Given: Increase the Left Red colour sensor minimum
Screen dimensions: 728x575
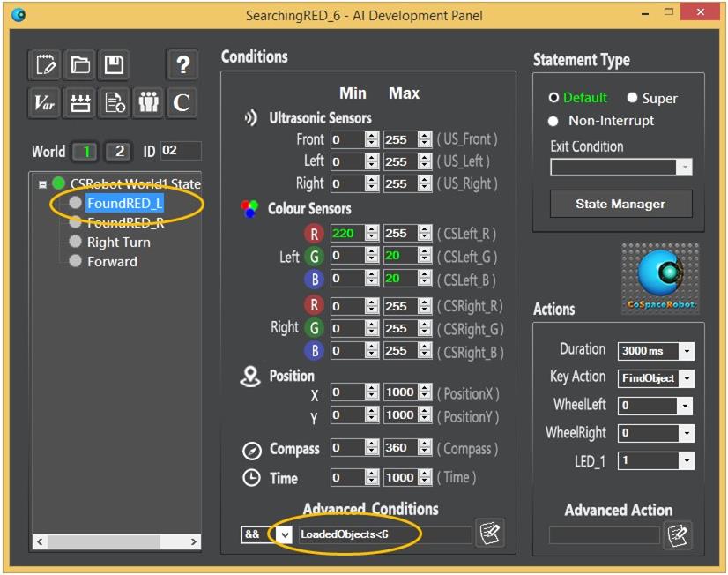Looking at the screenshot, I should coord(372,230).
